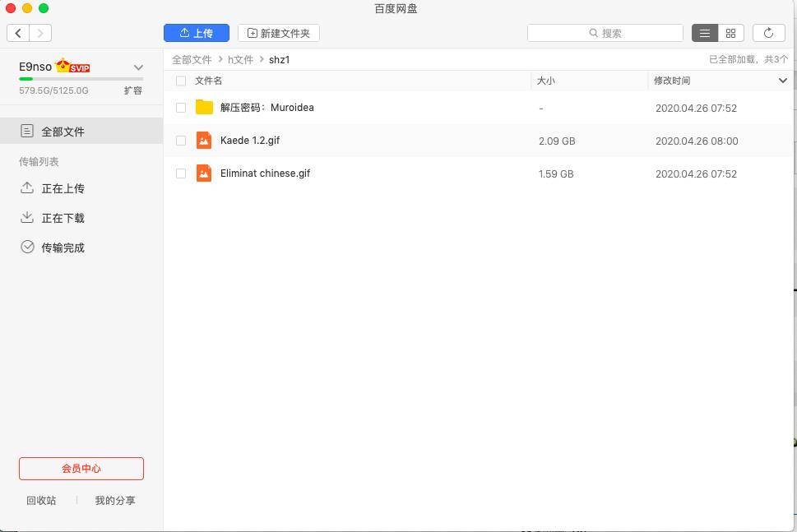Select the Eliminat chinese.gif file name
The width and height of the screenshot is (797, 532).
pos(266,173)
